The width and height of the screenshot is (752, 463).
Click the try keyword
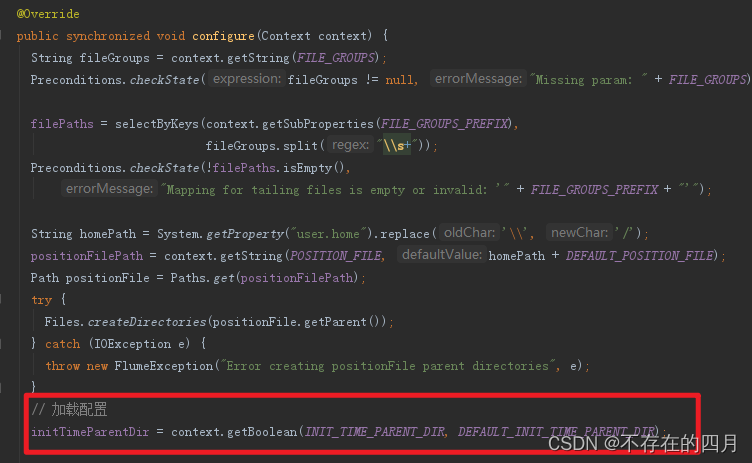coord(41,300)
